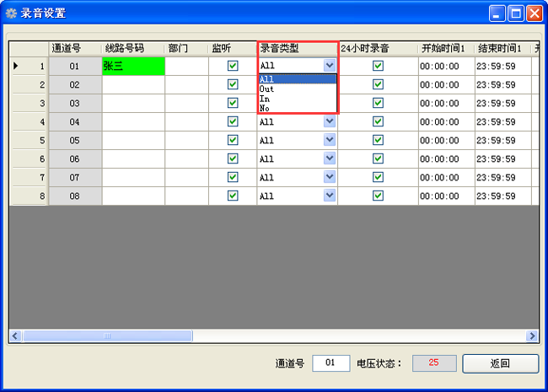This screenshot has height=392, width=548.
Task: Open recording type dropdown for channel 08
Action: 329,196
